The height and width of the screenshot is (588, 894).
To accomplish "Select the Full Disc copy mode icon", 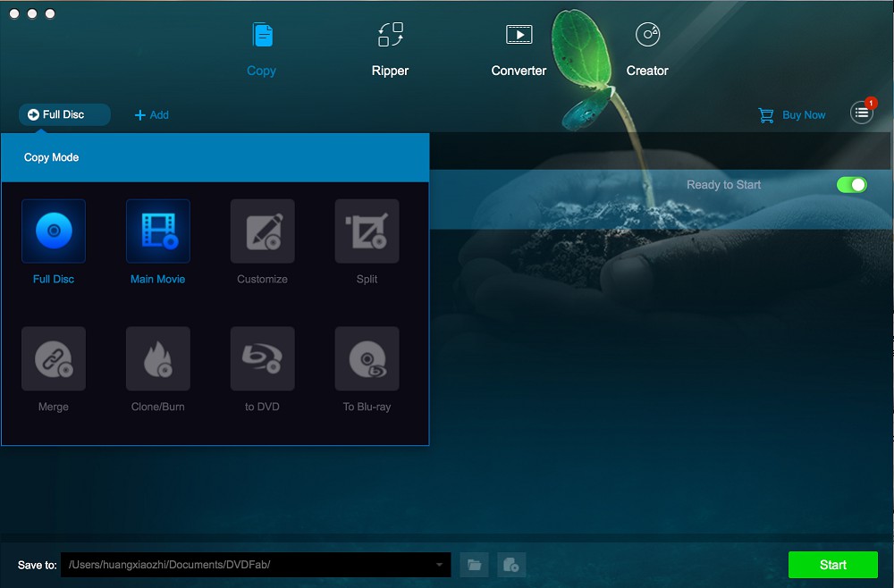I will pos(54,231).
